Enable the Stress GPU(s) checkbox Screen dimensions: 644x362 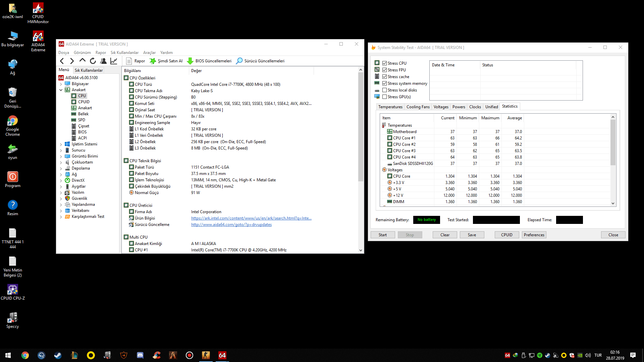coord(385,97)
